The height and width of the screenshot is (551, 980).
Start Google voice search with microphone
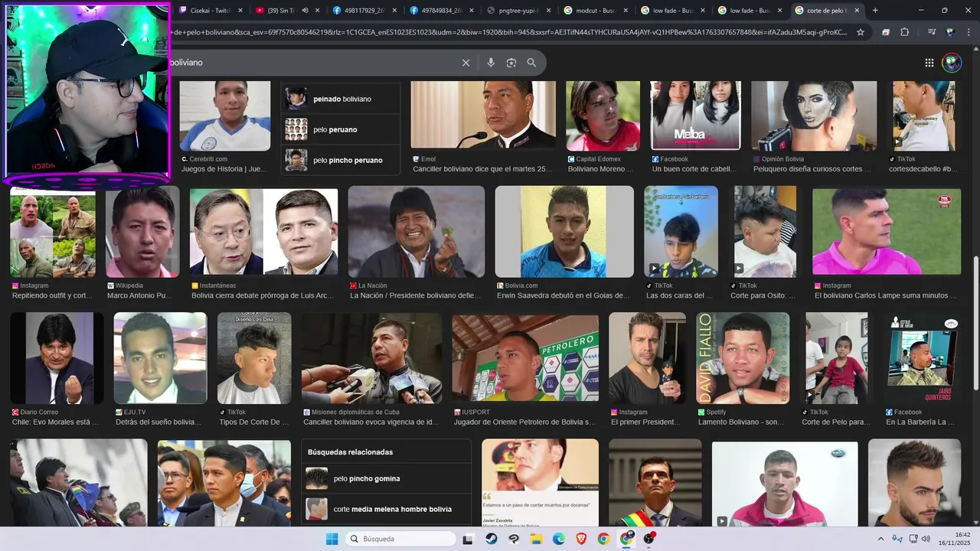click(491, 63)
